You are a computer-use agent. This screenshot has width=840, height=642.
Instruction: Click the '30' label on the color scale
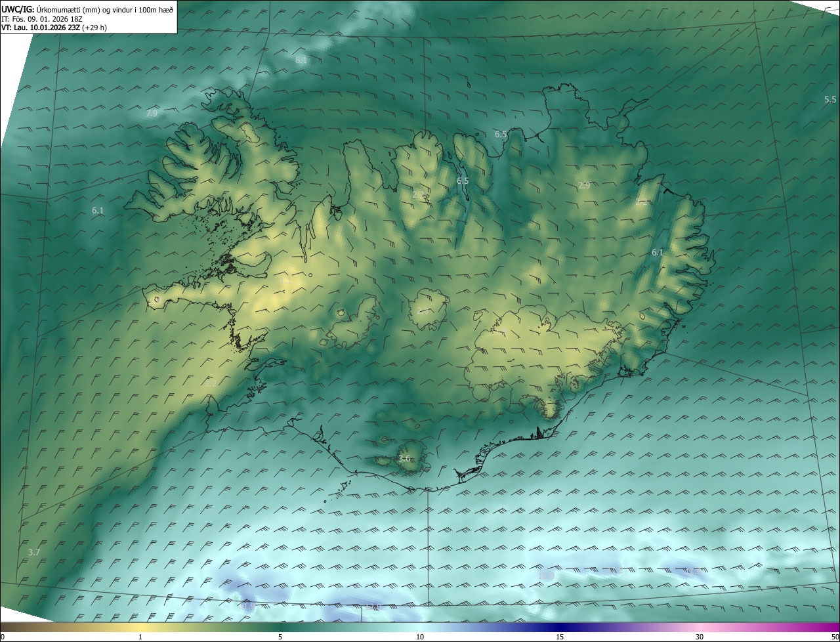click(700, 637)
